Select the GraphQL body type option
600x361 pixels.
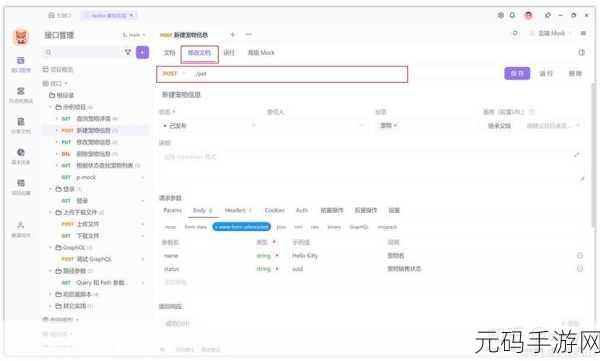tap(359, 227)
